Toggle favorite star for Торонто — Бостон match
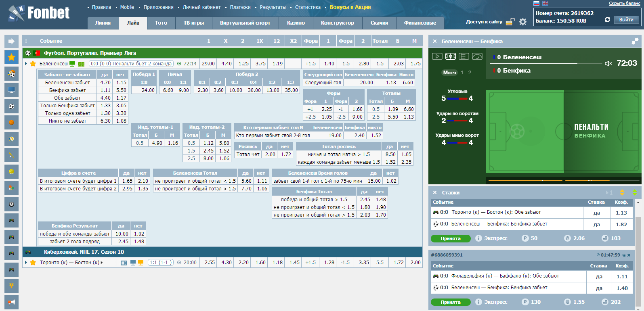The width and height of the screenshot is (644, 311). click(x=33, y=263)
